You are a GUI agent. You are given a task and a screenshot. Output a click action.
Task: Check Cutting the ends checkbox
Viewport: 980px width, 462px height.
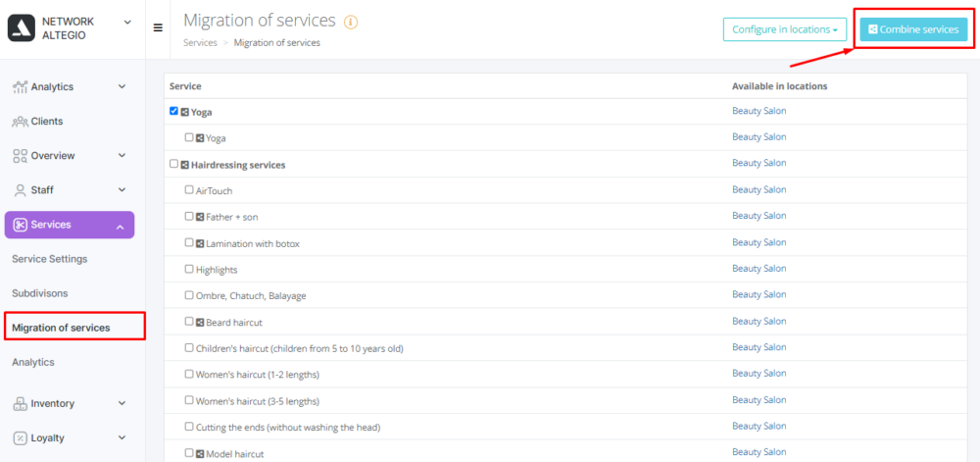pyautogui.click(x=189, y=427)
